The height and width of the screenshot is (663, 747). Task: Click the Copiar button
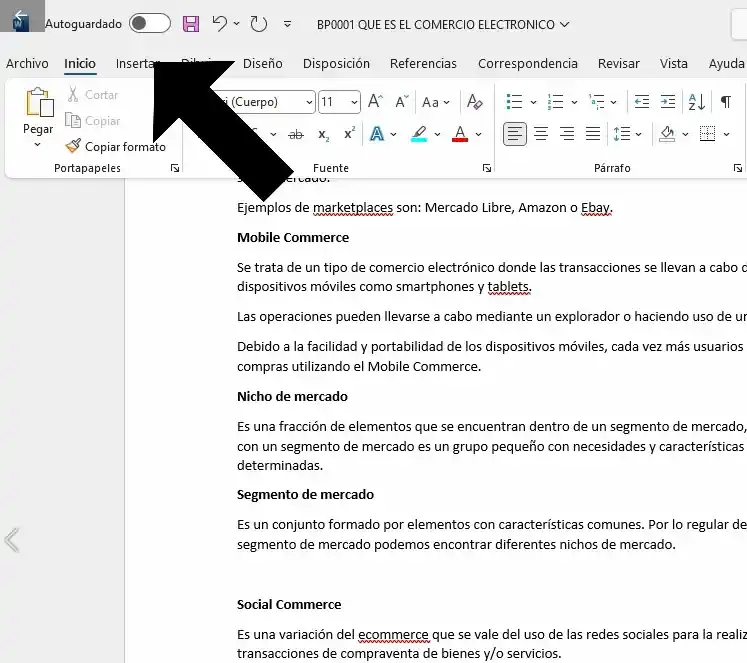(93, 121)
